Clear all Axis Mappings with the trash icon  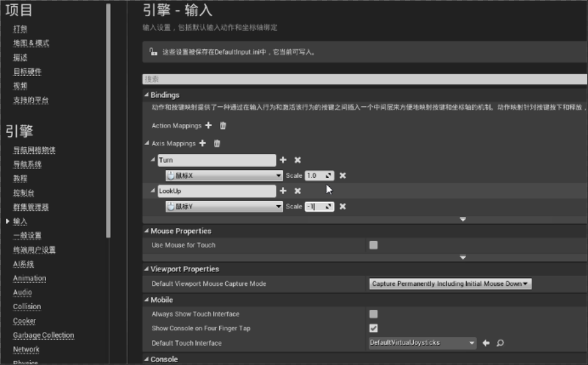tap(217, 143)
